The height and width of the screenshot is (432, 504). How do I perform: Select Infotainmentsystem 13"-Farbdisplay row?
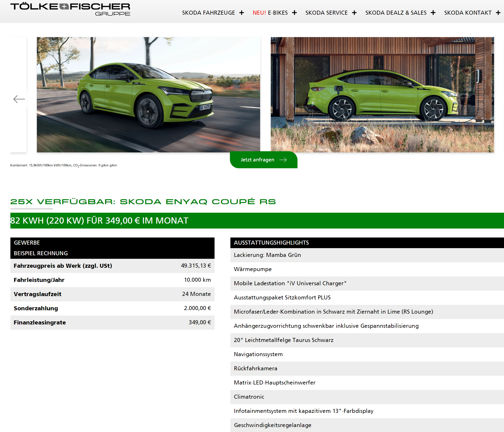pyautogui.click(x=367, y=411)
